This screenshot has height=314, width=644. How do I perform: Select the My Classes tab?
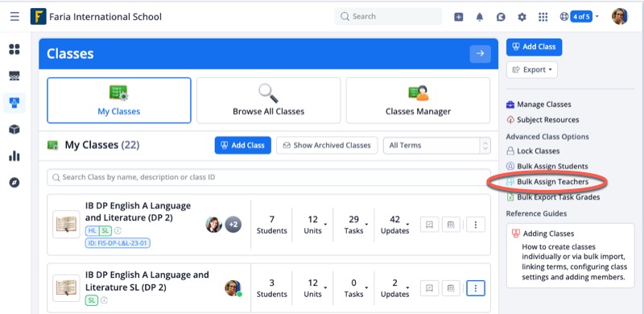click(119, 101)
